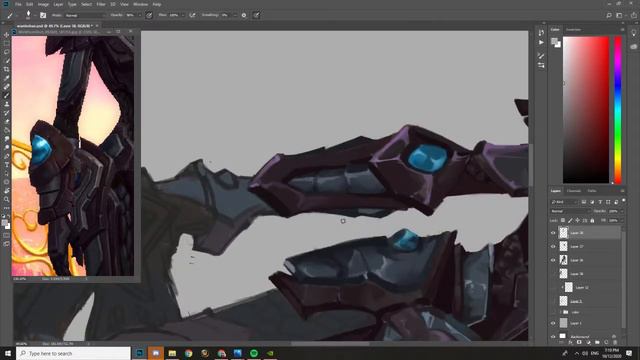This screenshot has width=640, height=360.
Task: Toggle airbrush-style build-up in options bar
Action: (192, 15)
